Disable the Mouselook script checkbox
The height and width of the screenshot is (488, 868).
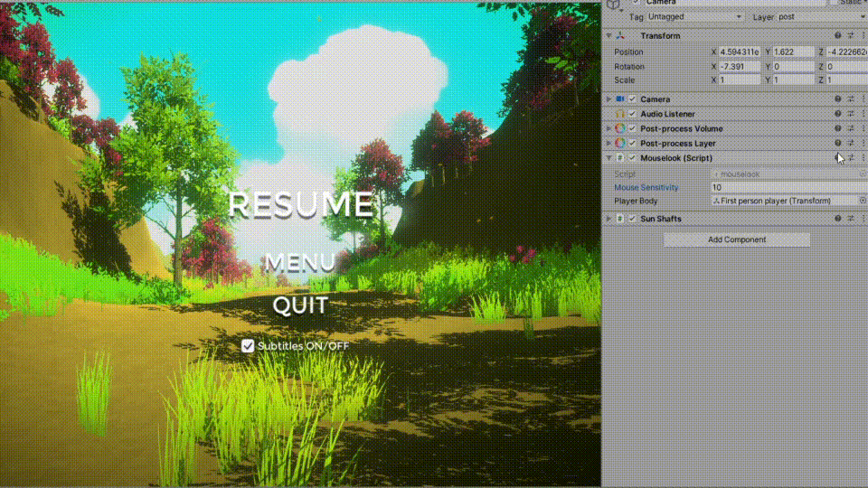[x=632, y=157]
